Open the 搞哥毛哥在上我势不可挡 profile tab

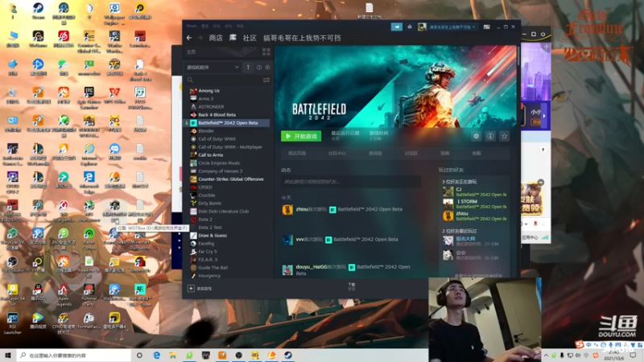click(x=302, y=38)
